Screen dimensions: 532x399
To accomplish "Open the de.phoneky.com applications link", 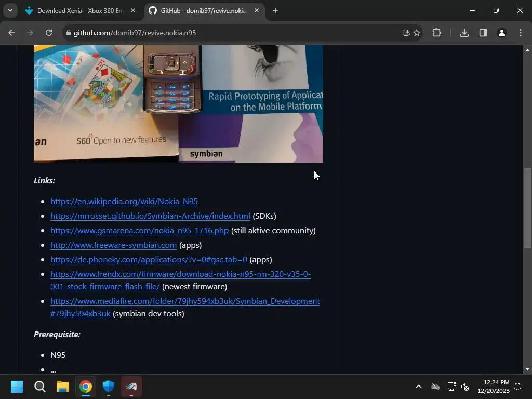I will [149, 260].
